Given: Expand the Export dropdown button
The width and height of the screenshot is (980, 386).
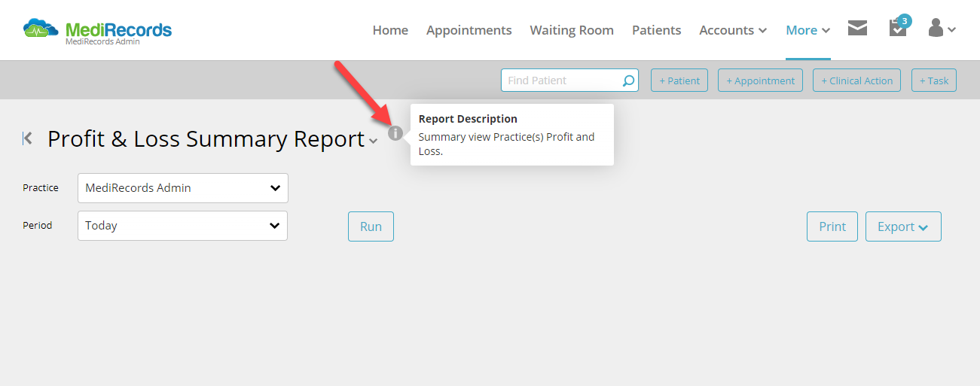Looking at the screenshot, I should click(904, 226).
